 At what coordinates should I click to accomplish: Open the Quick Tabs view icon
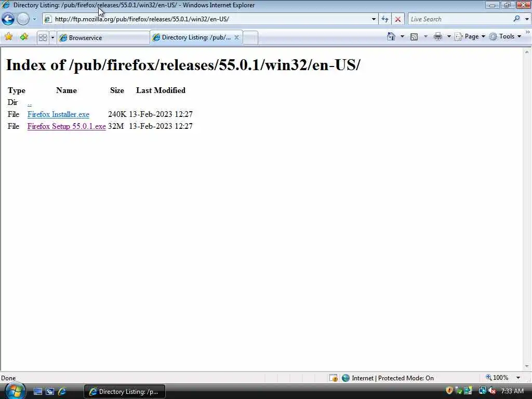tap(43, 37)
